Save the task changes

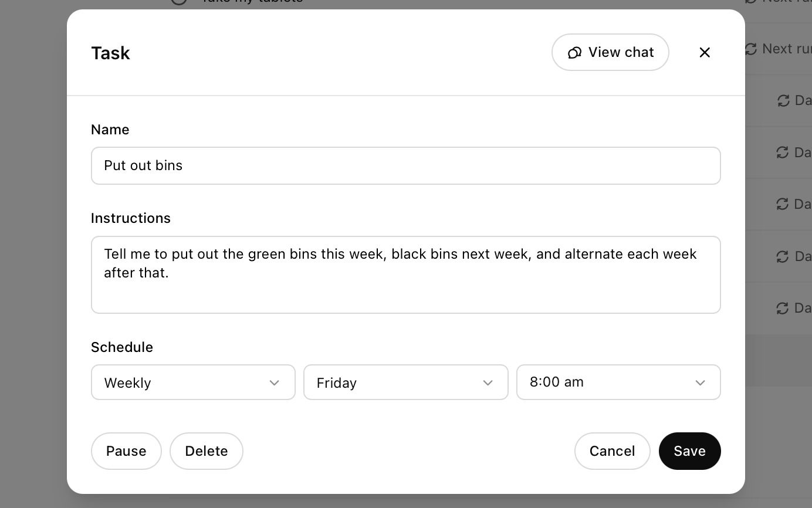click(x=689, y=451)
